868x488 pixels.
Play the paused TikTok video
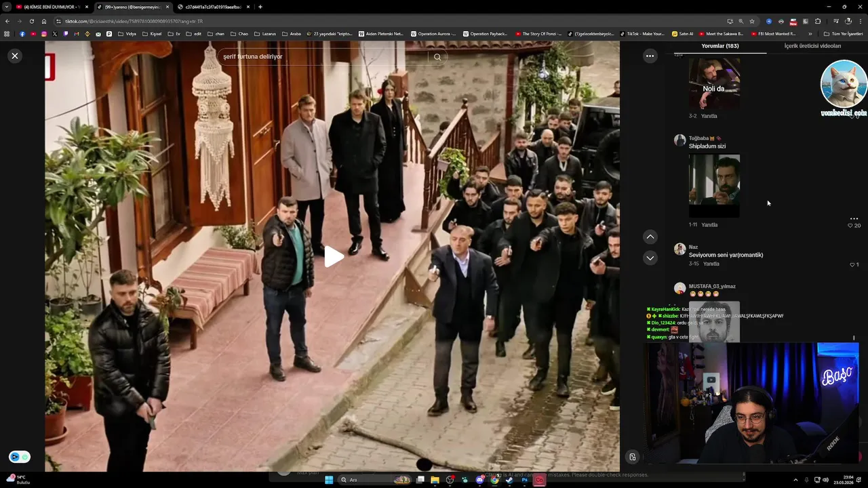333,257
